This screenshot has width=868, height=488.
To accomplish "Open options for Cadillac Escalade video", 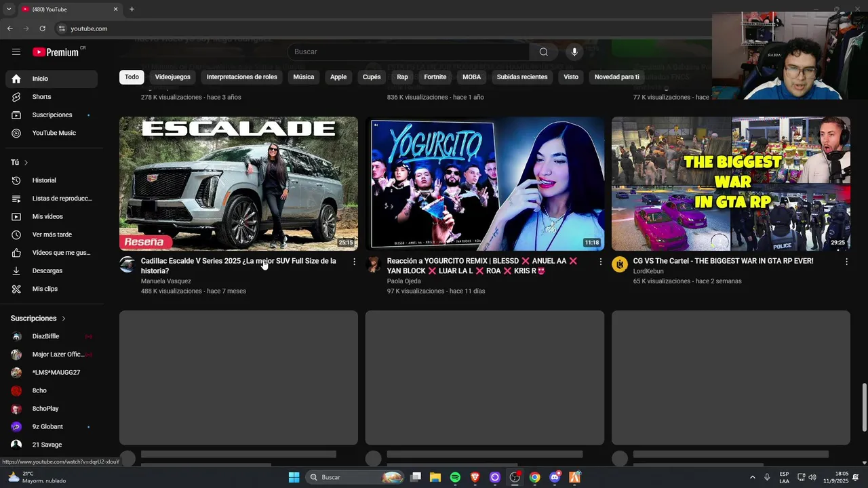I will (354, 262).
